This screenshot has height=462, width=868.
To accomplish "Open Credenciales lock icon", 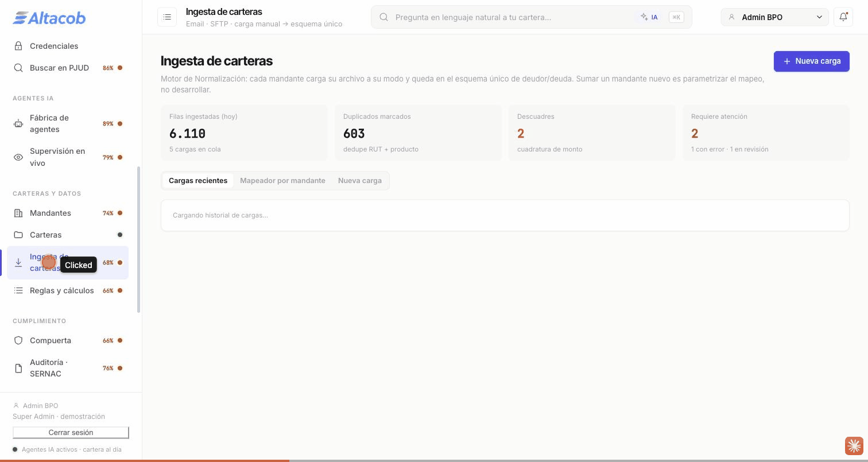I will [18, 46].
